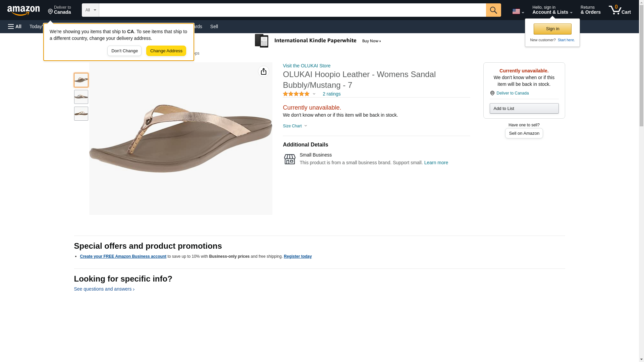Screen dimensions: 644x362
Task: Open Returns & Orders
Action: (x=590, y=10)
